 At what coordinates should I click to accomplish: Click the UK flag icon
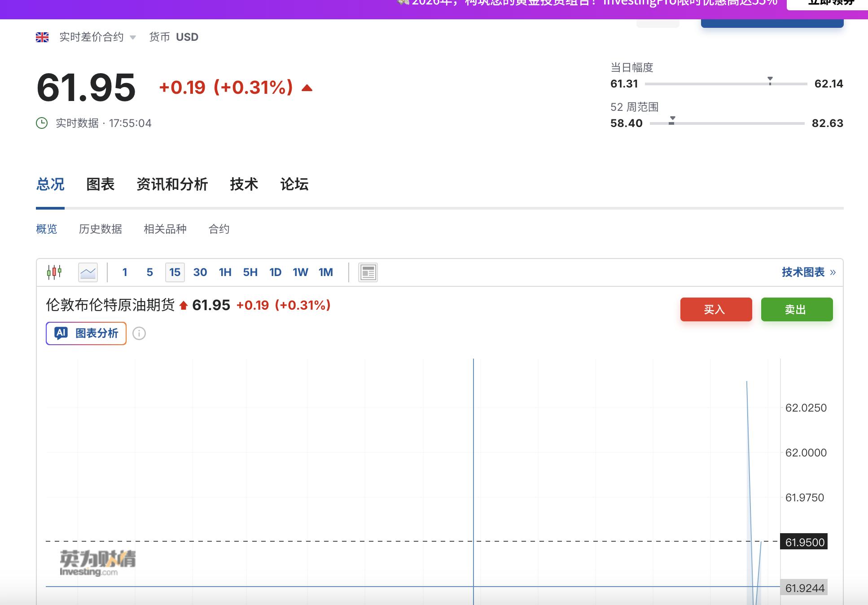(x=42, y=37)
